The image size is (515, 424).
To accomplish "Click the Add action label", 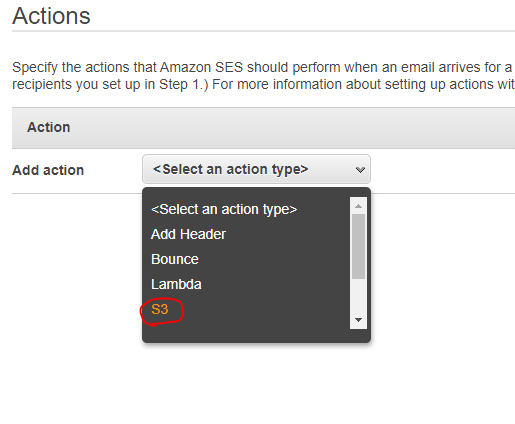I will [x=48, y=170].
